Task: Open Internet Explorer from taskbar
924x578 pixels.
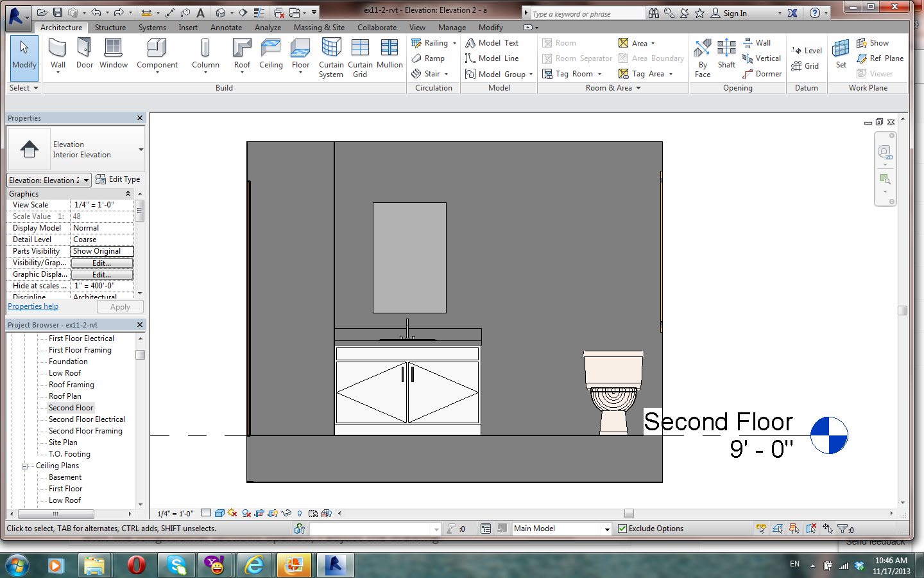Action: pyautogui.click(x=254, y=565)
